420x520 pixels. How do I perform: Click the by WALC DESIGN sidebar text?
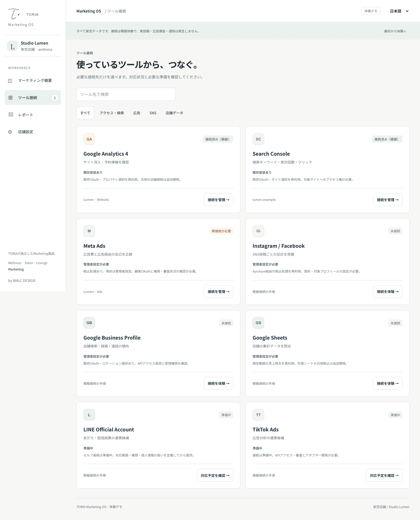[x=22, y=281]
